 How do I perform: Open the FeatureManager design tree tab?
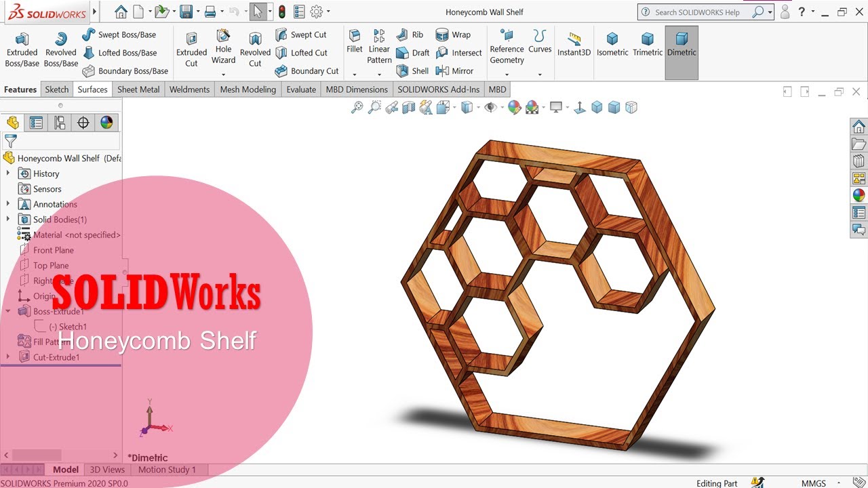coord(12,122)
